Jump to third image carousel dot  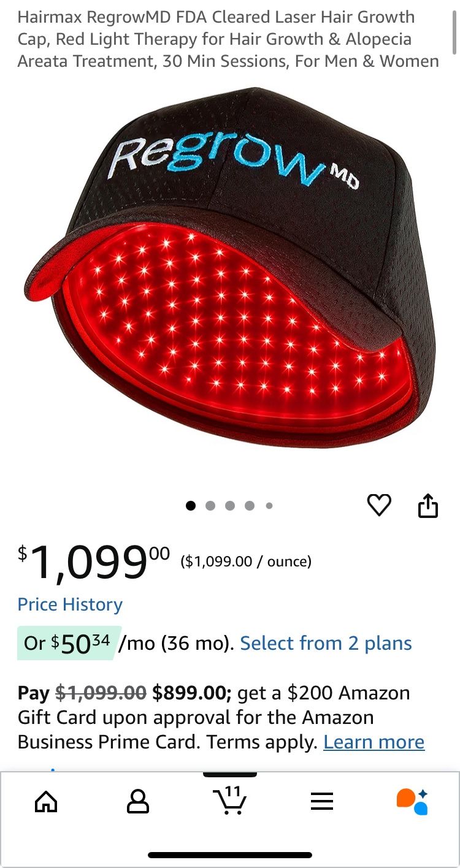tap(230, 506)
